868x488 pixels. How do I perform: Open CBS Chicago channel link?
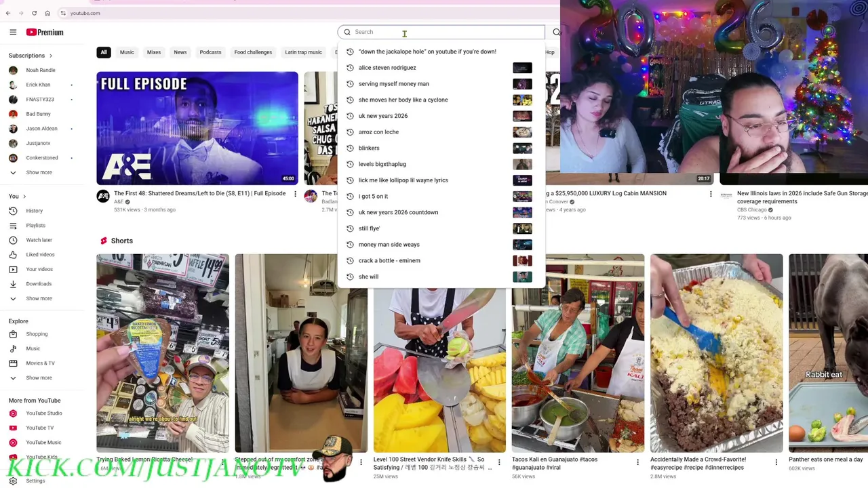(x=752, y=209)
